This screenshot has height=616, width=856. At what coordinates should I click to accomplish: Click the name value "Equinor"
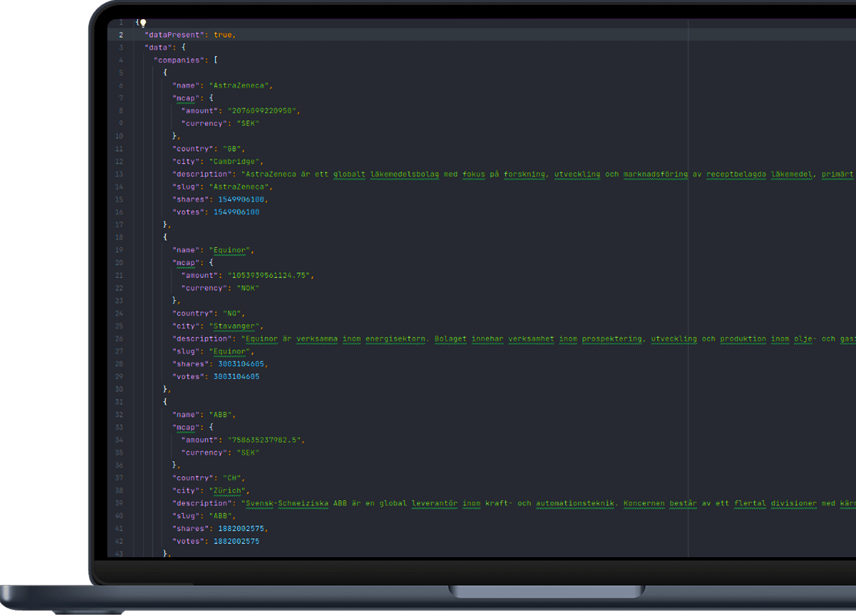coord(230,250)
